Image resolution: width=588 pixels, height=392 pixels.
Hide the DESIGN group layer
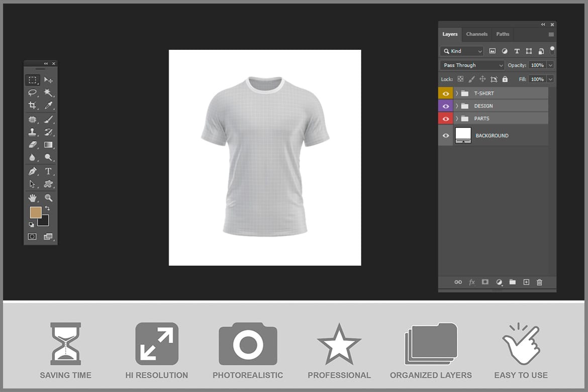(x=446, y=106)
